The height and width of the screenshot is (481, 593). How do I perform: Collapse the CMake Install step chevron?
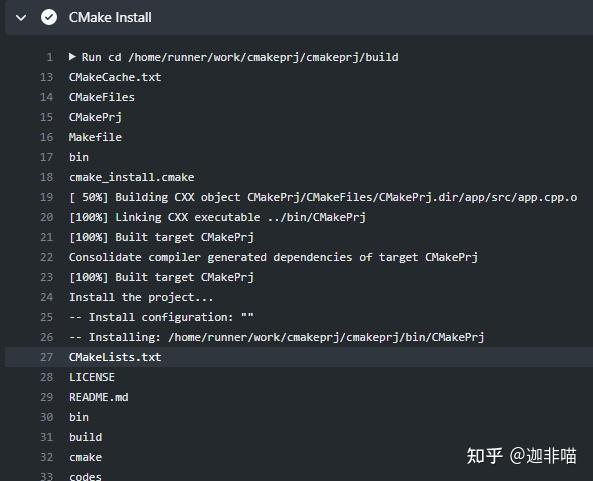pyautogui.click(x=21, y=17)
